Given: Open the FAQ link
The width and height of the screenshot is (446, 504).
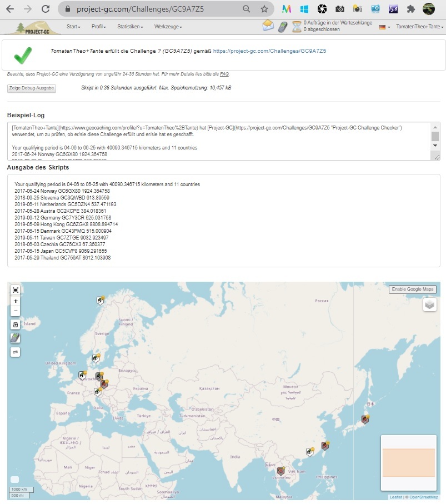Looking at the screenshot, I should coord(224,74).
